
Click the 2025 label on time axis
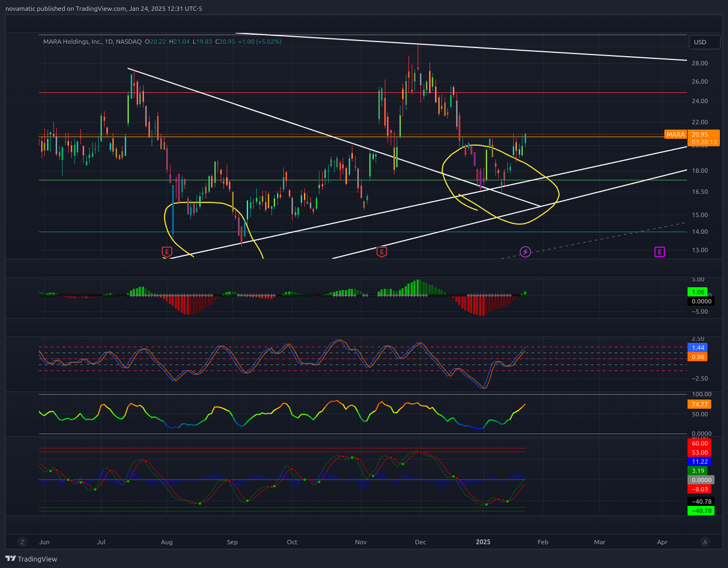[484, 542]
